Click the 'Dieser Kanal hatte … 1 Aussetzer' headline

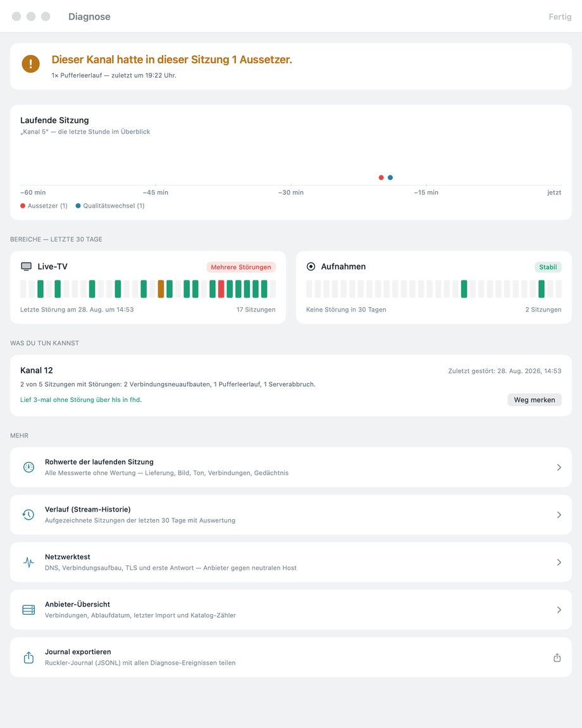click(x=171, y=60)
